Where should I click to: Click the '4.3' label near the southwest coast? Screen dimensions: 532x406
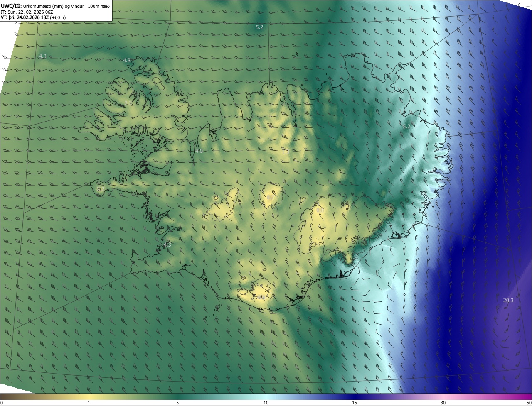point(167,245)
